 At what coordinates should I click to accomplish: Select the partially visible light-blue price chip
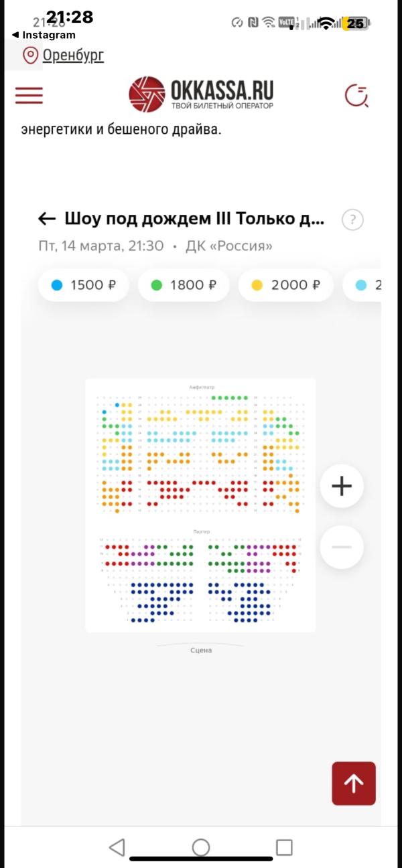click(x=372, y=285)
